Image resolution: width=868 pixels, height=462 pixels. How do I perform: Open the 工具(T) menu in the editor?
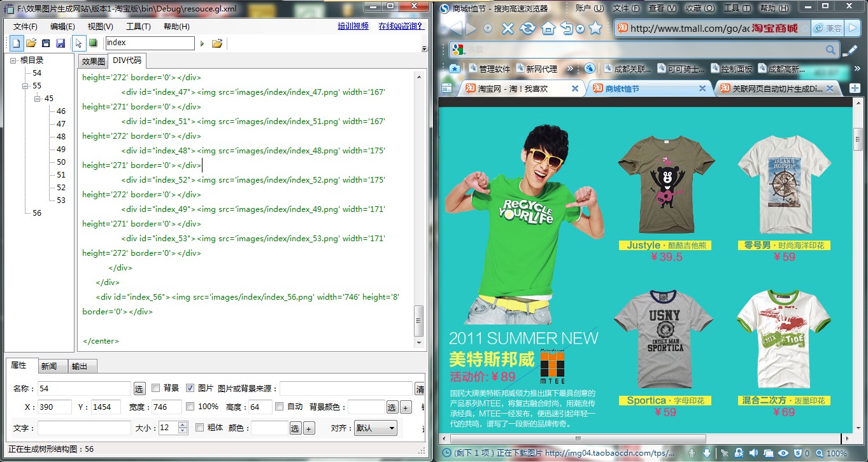138,26
